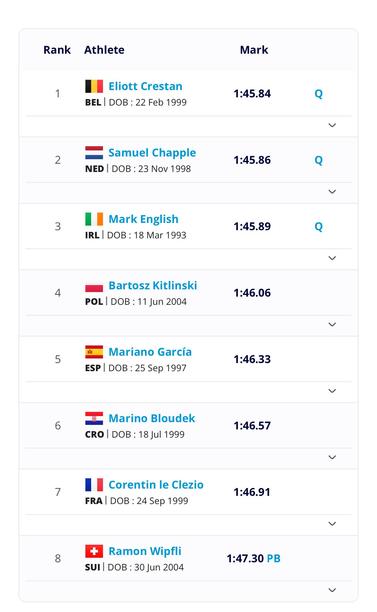Click the Mark column header

pos(254,50)
